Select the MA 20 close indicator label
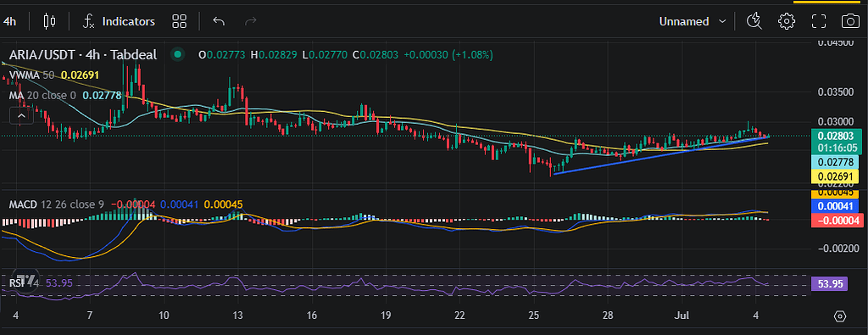 [42, 95]
